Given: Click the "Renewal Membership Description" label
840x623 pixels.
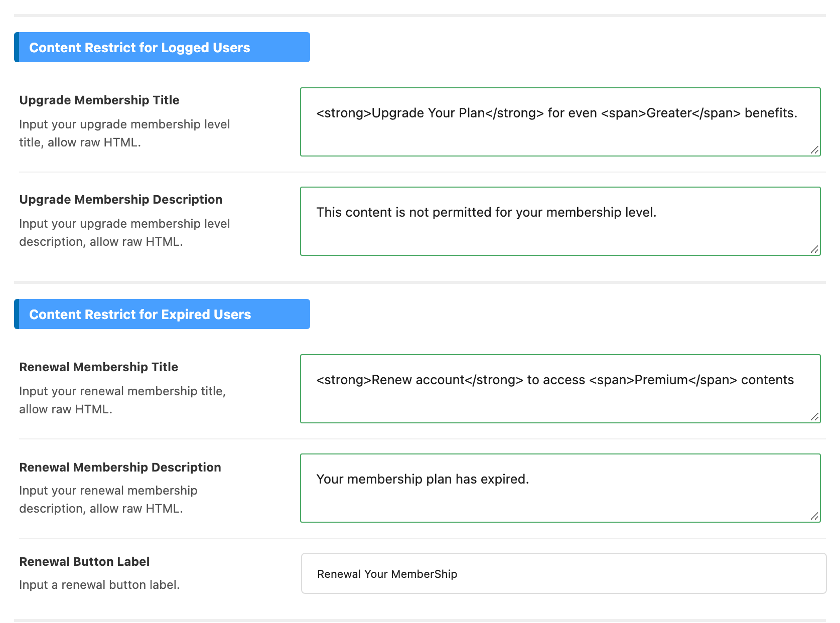Looking at the screenshot, I should tap(120, 468).
